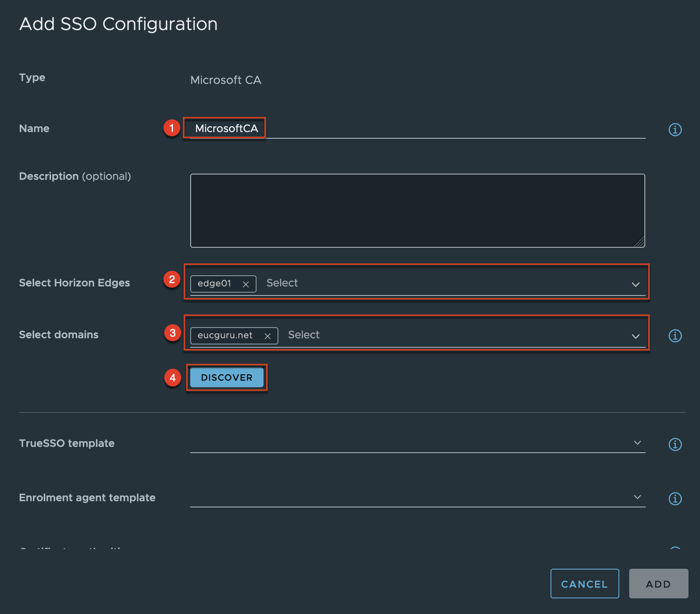700x614 pixels.
Task: Click the Microsoft CA type value
Action: [x=226, y=80]
